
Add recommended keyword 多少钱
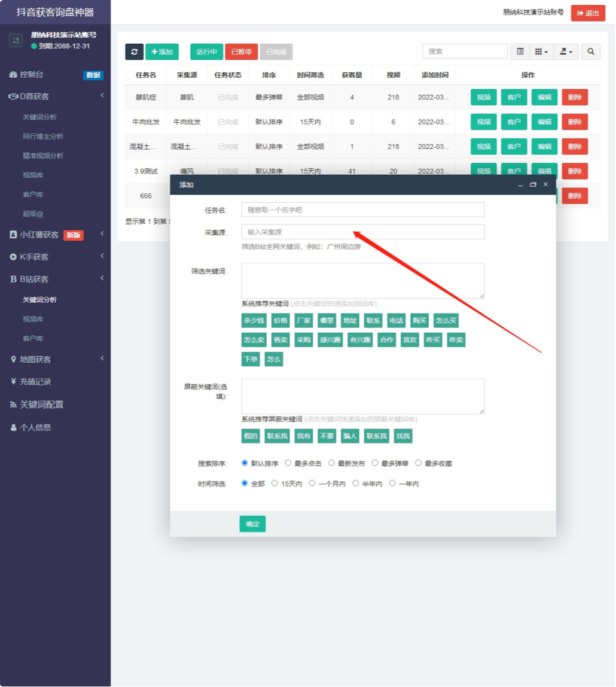[x=254, y=320]
